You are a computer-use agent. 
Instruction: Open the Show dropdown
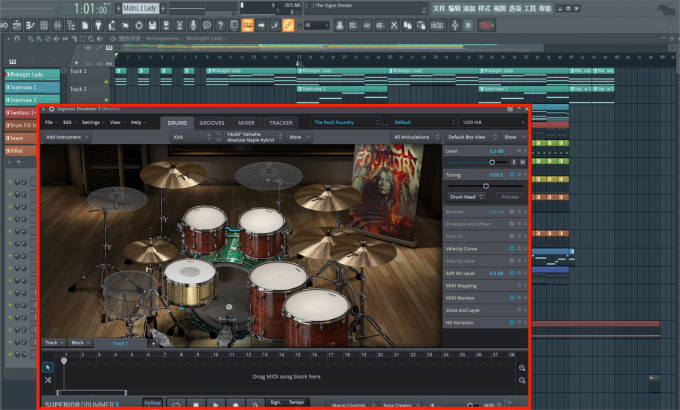(x=514, y=137)
